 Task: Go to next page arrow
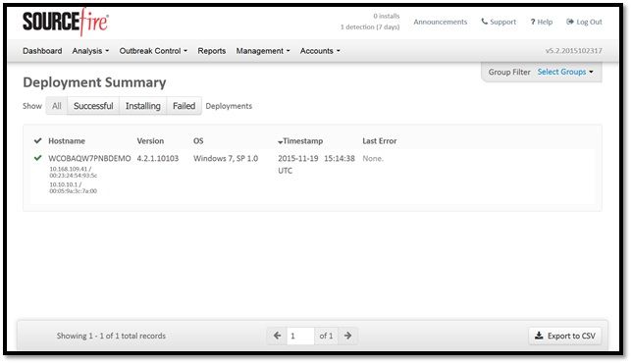pyautogui.click(x=347, y=336)
